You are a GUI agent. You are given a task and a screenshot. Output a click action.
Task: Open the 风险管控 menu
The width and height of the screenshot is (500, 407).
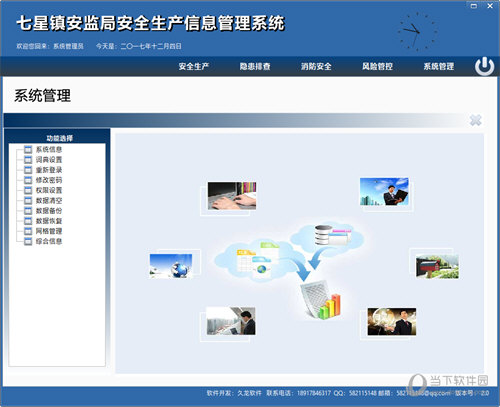click(x=377, y=66)
